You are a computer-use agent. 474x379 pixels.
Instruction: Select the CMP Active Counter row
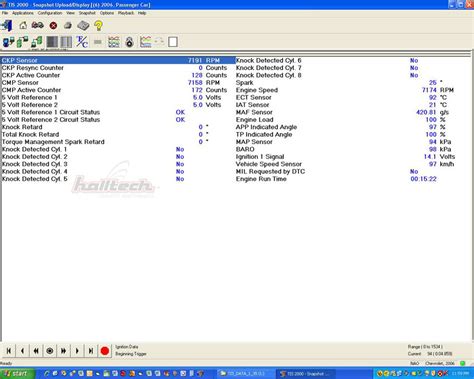pyautogui.click(x=118, y=90)
